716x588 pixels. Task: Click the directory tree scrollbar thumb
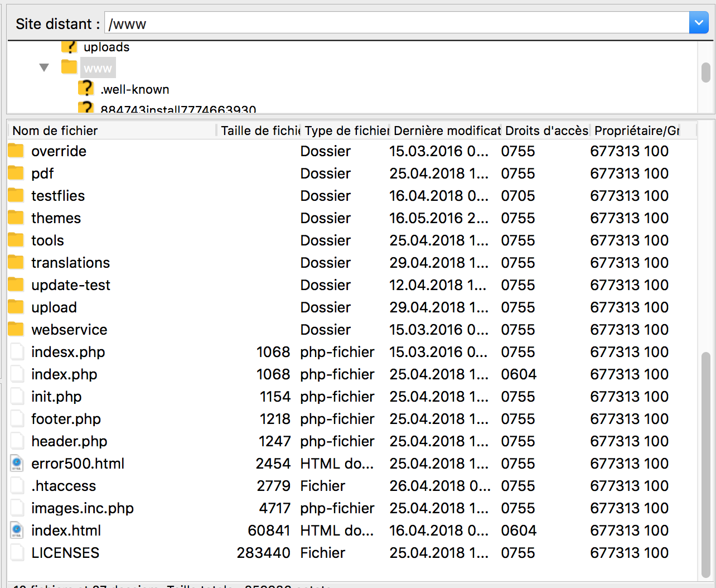click(706, 73)
